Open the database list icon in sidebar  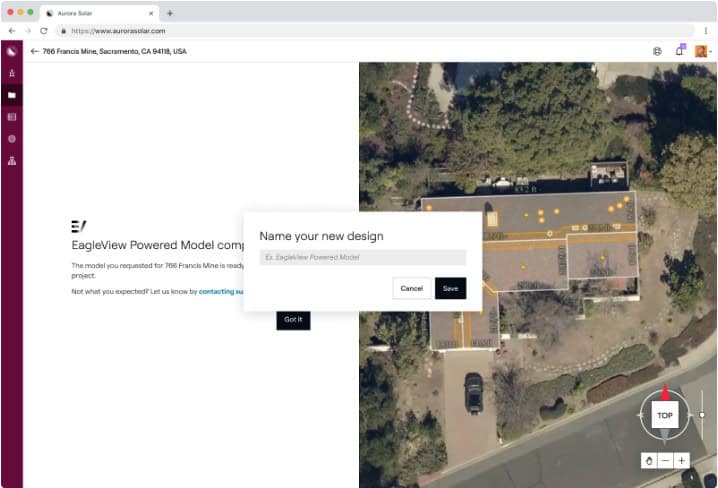click(x=12, y=117)
